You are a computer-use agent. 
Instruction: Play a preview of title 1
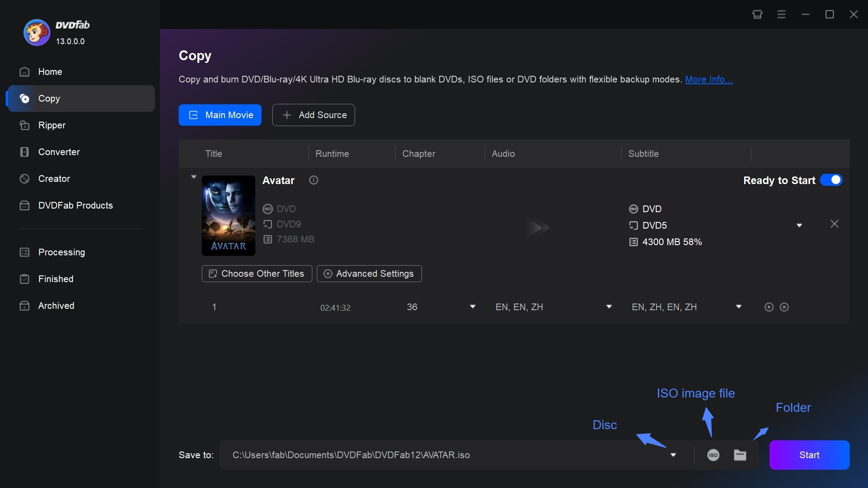click(768, 307)
